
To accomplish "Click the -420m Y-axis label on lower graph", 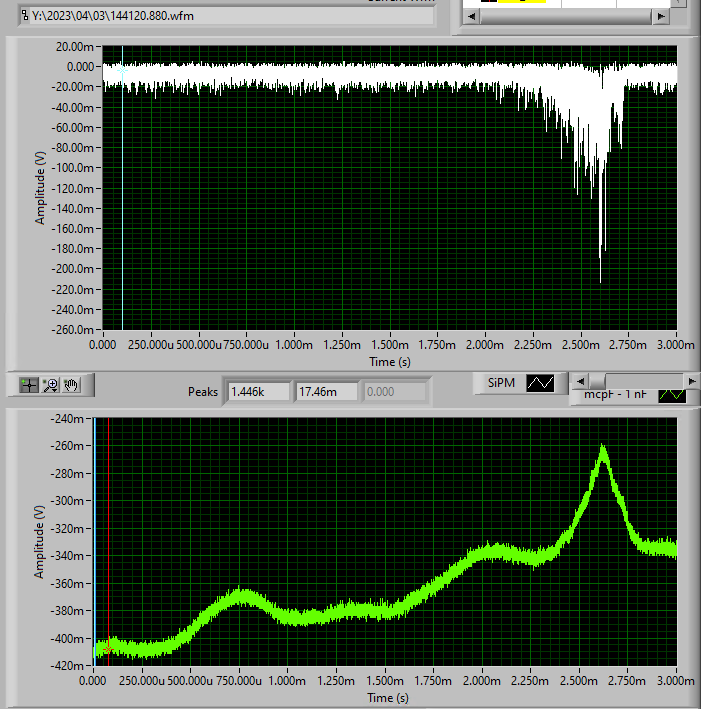I will [67, 666].
